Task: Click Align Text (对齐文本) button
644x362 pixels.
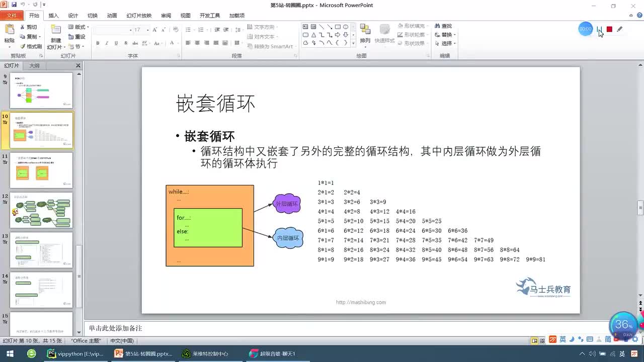Action: point(264,37)
